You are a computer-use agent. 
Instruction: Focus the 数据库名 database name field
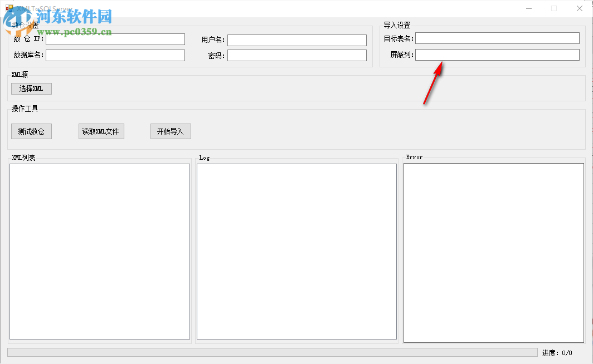click(x=115, y=55)
